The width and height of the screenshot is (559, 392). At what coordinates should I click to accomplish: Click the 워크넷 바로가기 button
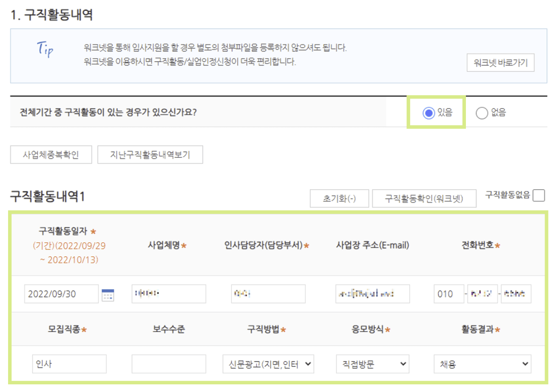pyautogui.click(x=500, y=62)
